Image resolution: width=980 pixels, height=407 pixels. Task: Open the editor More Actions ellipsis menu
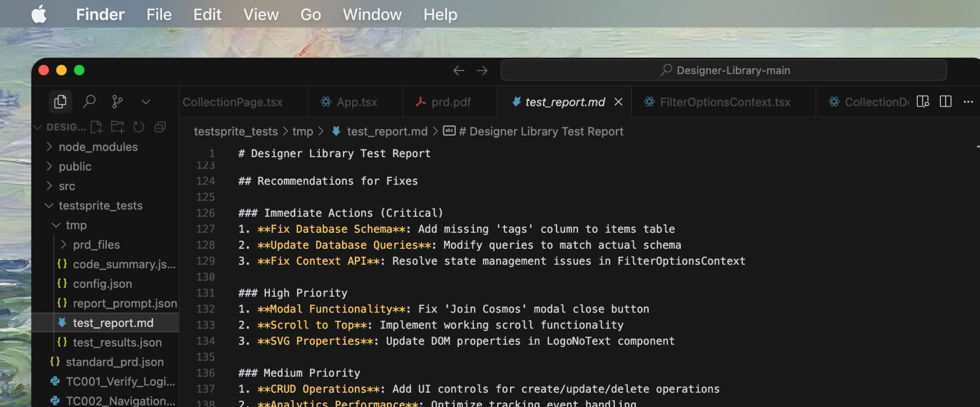coord(968,102)
